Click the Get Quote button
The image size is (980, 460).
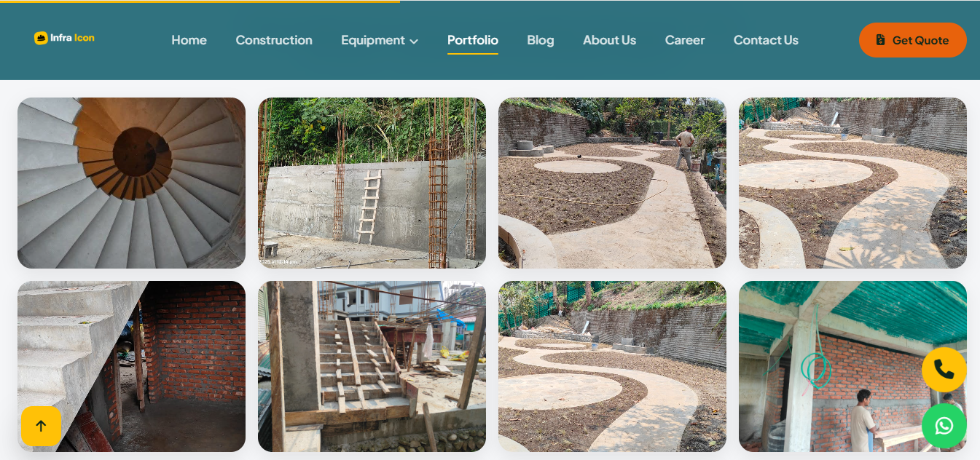tap(913, 40)
